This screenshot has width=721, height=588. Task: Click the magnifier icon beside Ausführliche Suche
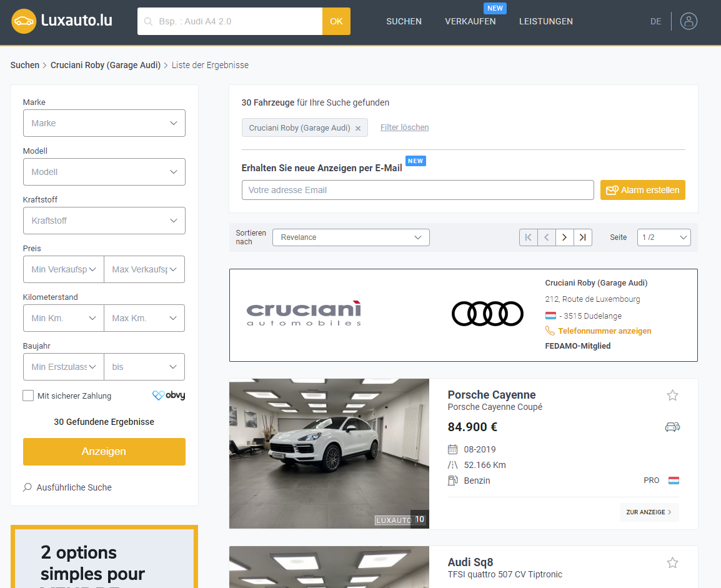pyautogui.click(x=27, y=487)
